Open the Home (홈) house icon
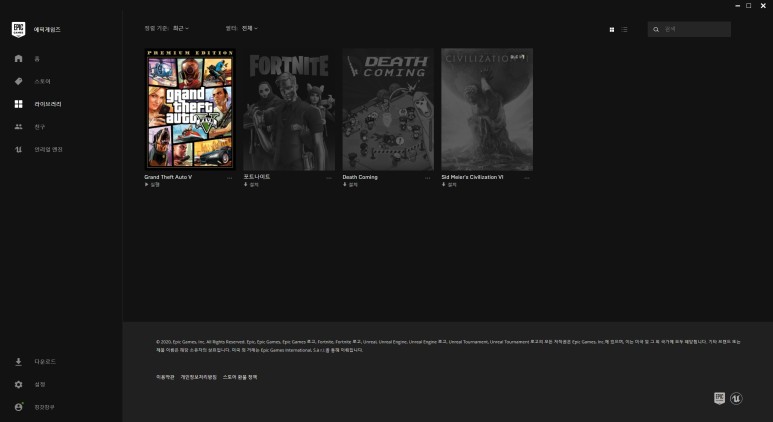Viewport: 773px width, 422px height. point(18,58)
